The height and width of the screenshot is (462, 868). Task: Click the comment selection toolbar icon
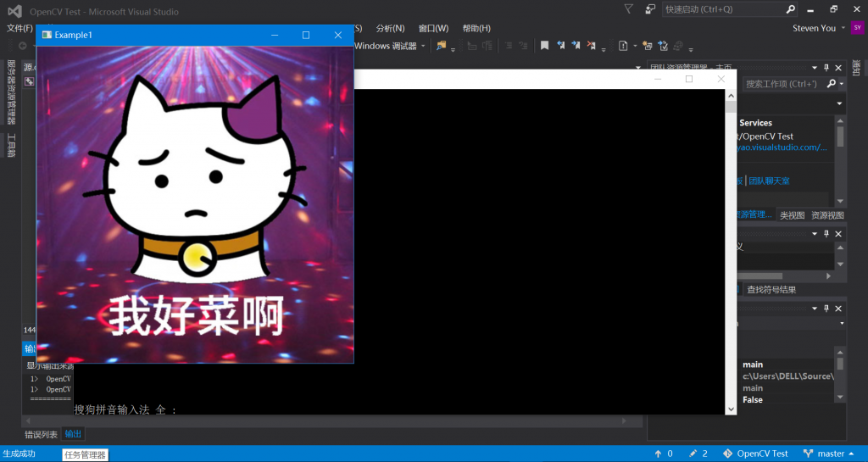(x=509, y=46)
